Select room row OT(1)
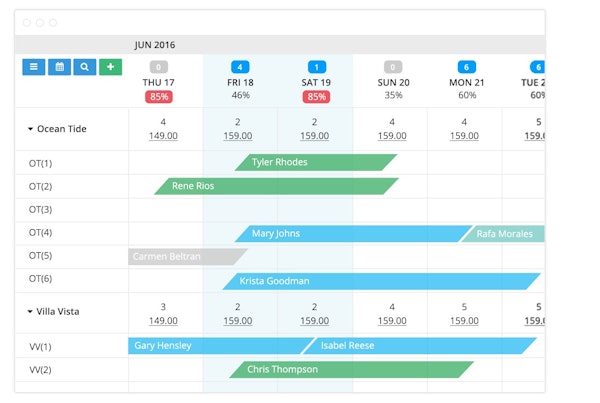Viewport: 600px width, 403px height. (40, 163)
